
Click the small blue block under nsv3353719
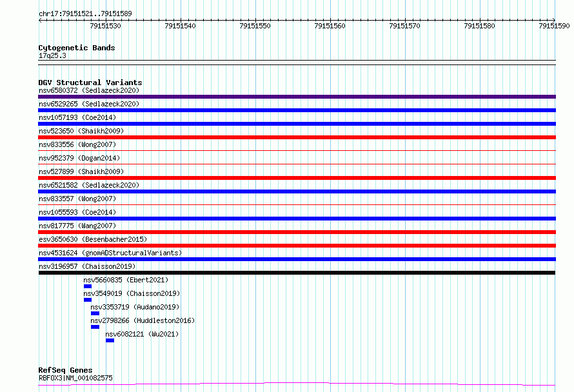pos(95,313)
